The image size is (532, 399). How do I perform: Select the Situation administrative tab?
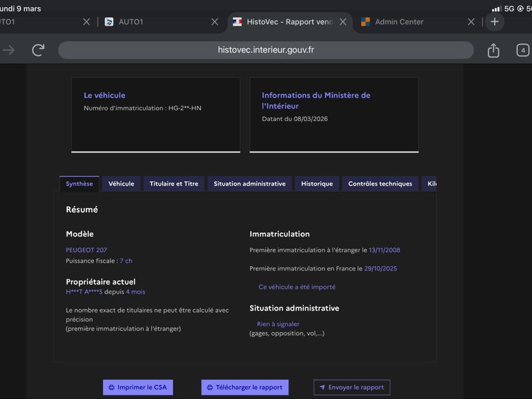[x=249, y=184]
